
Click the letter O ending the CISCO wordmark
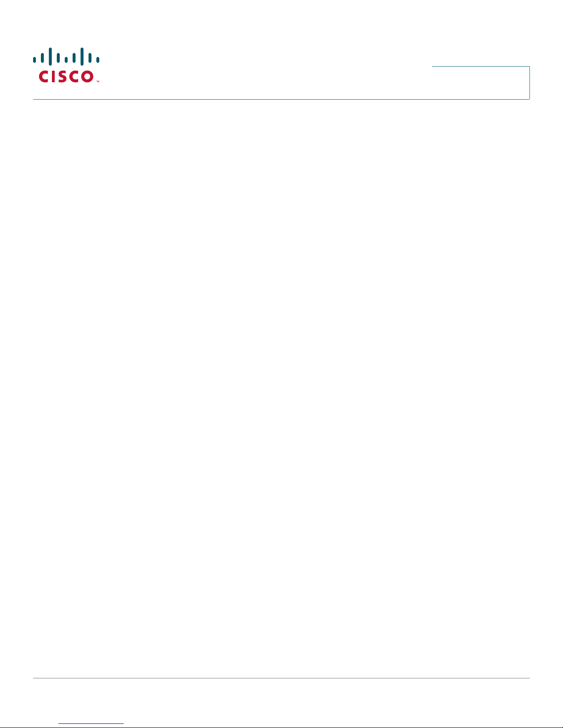pyautogui.click(x=87, y=76)
